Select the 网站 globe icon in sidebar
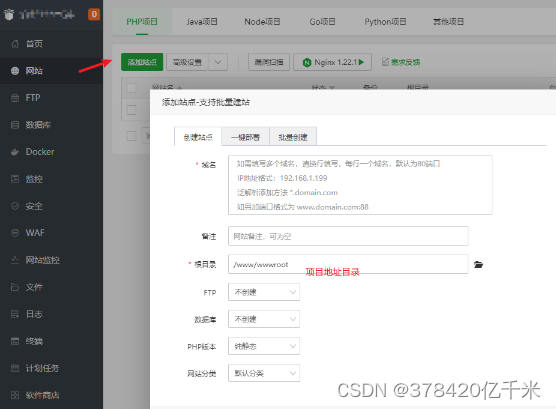Image resolution: width=556 pixels, height=409 pixels. coord(15,71)
